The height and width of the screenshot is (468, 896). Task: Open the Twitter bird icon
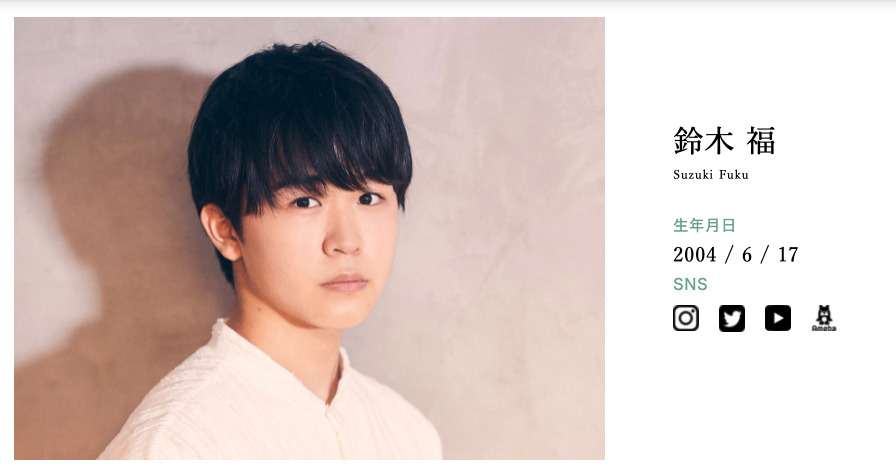[x=732, y=318]
